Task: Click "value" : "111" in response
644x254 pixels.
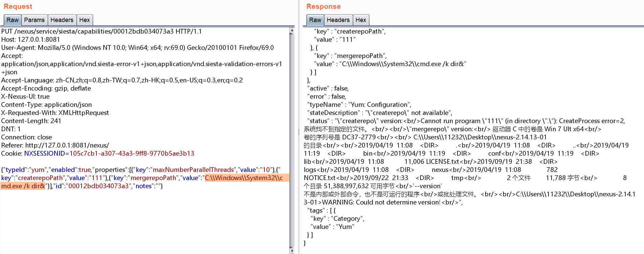Action: [x=335, y=39]
